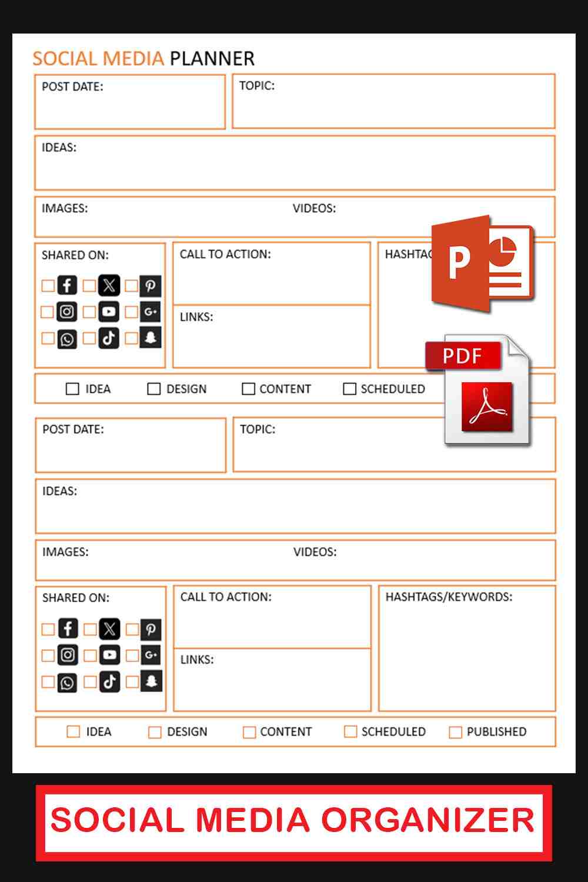Click the bottom TOPIC field
588x882 pixels.
pyautogui.click(x=395, y=445)
